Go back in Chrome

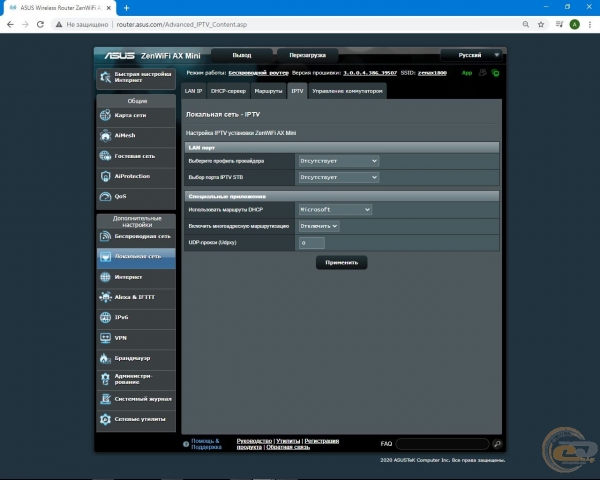point(10,24)
